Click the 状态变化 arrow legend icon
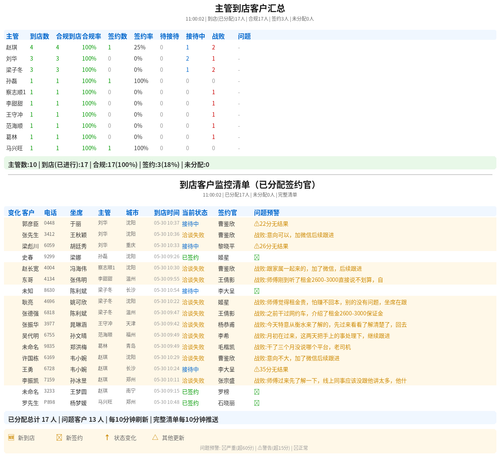The width and height of the screenshot is (500, 470). tap(107, 437)
